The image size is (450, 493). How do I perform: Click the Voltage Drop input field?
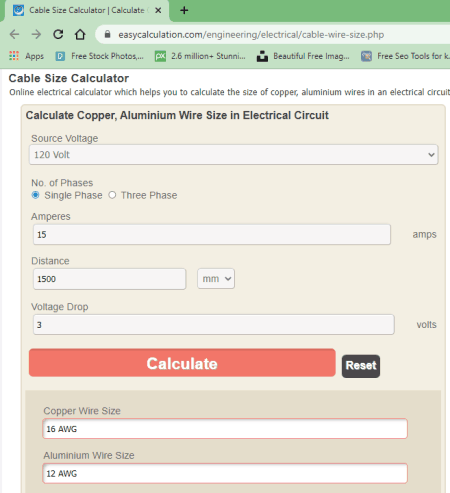(x=214, y=324)
